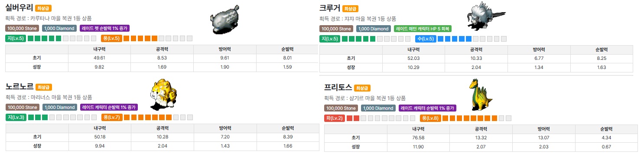644x164 pixels.
Task: Click first red level square of 프리토스
Action: [349, 118]
